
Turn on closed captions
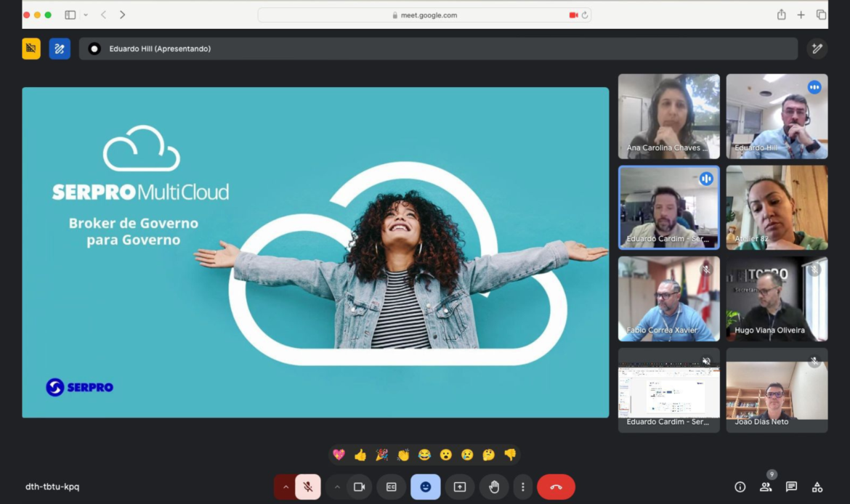click(392, 487)
